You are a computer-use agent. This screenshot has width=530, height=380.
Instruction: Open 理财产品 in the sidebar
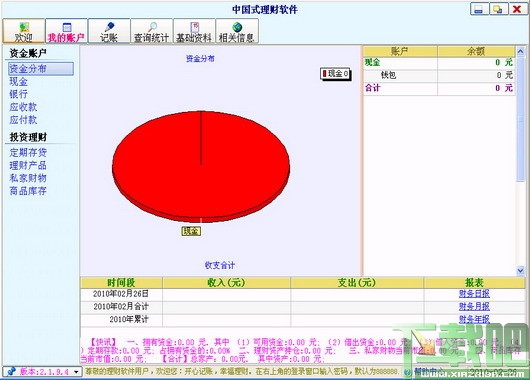coord(28,165)
